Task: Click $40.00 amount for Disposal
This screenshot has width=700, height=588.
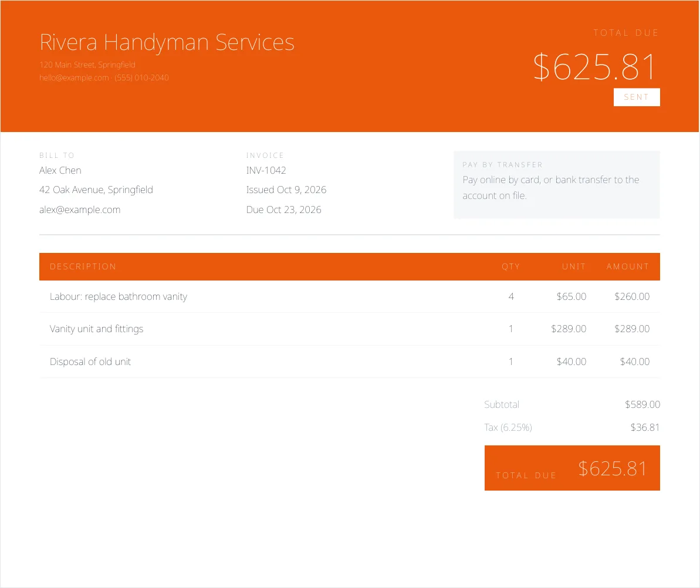Action: [635, 362]
